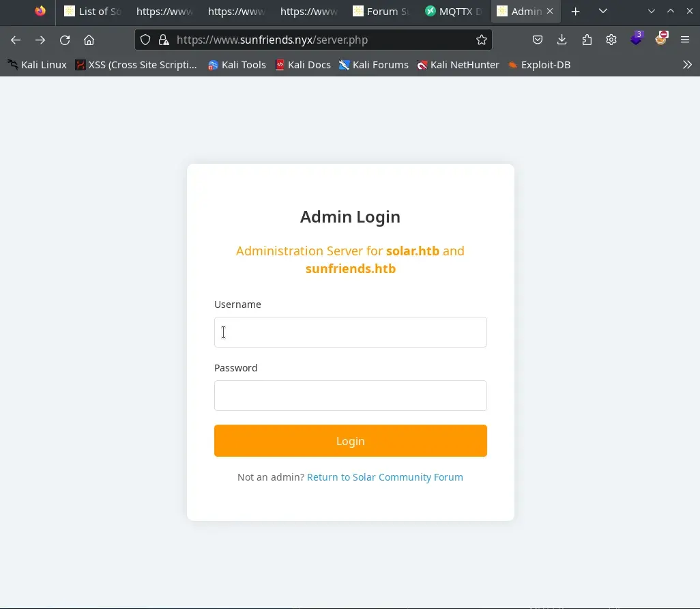Screen dimensions: 700x609
Task: Open the XSS Cross Site Scripting bookmark
Action: [x=136, y=65]
